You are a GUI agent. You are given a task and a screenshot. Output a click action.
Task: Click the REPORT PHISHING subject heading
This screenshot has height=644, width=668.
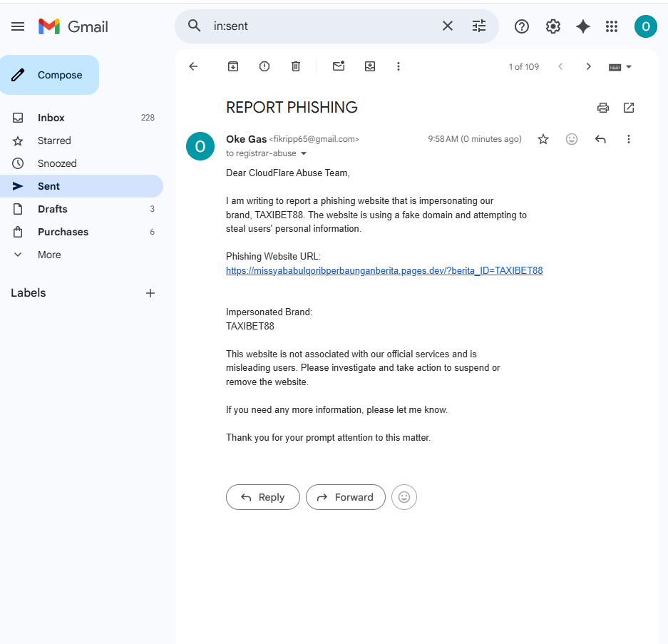pos(292,108)
